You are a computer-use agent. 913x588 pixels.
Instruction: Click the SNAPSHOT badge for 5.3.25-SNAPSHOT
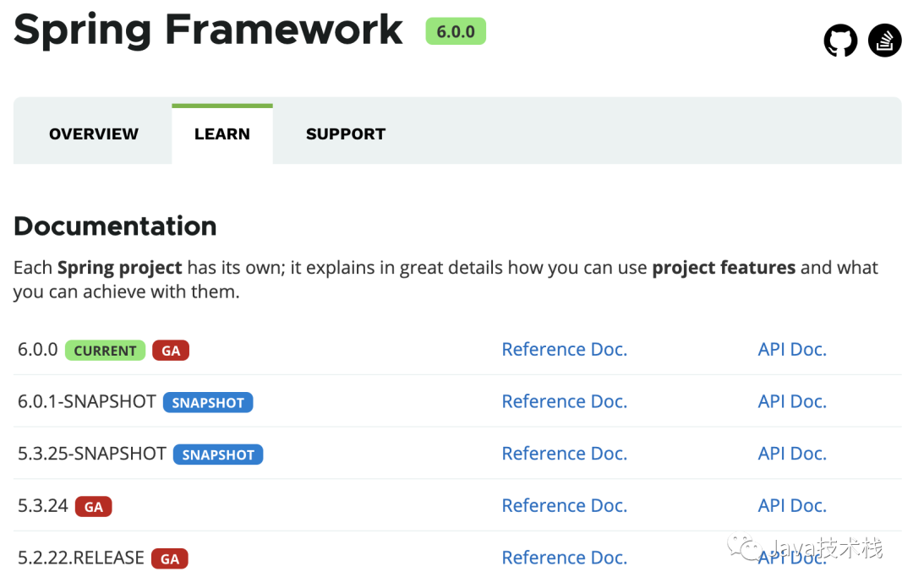pyautogui.click(x=218, y=455)
